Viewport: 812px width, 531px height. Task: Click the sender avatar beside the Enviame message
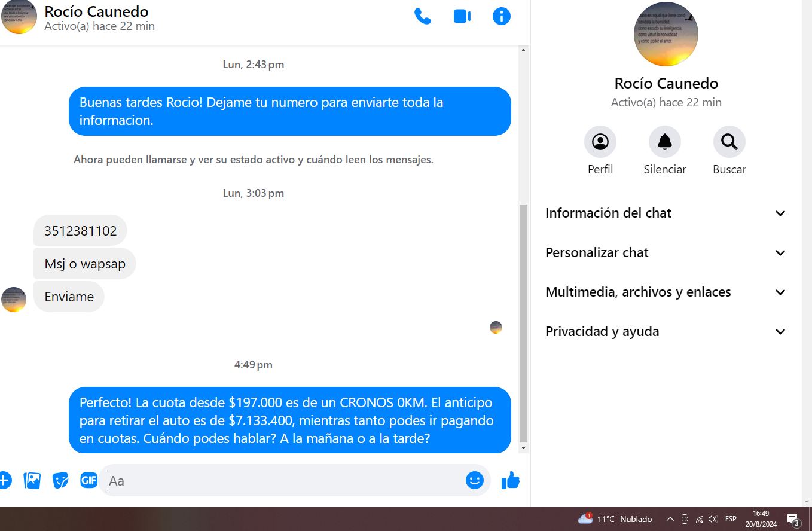point(14,300)
